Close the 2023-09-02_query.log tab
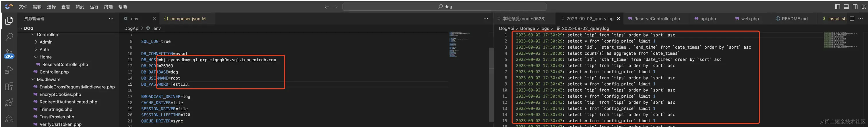The width and height of the screenshot is (868, 127). click(618, 19)
